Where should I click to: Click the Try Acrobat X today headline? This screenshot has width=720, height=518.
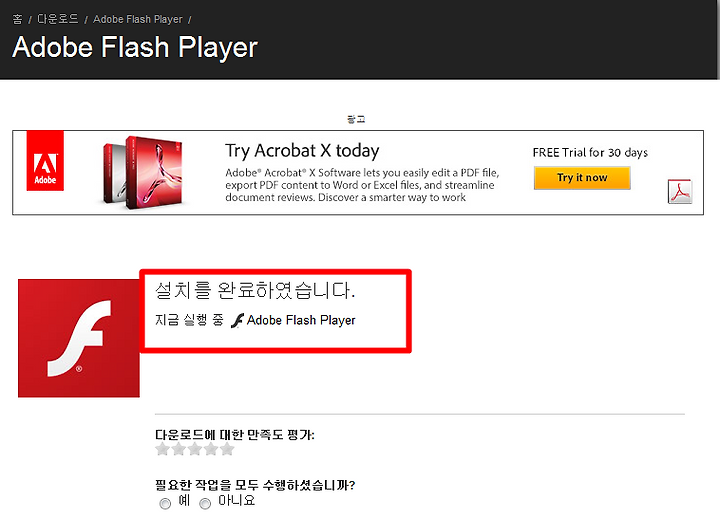click(302, 151)
